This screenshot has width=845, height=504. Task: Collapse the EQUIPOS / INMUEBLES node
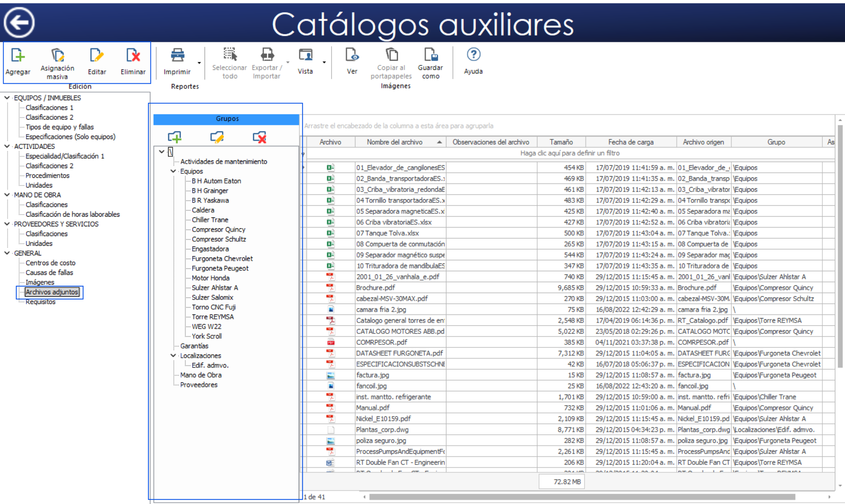(x=7, y=98)
